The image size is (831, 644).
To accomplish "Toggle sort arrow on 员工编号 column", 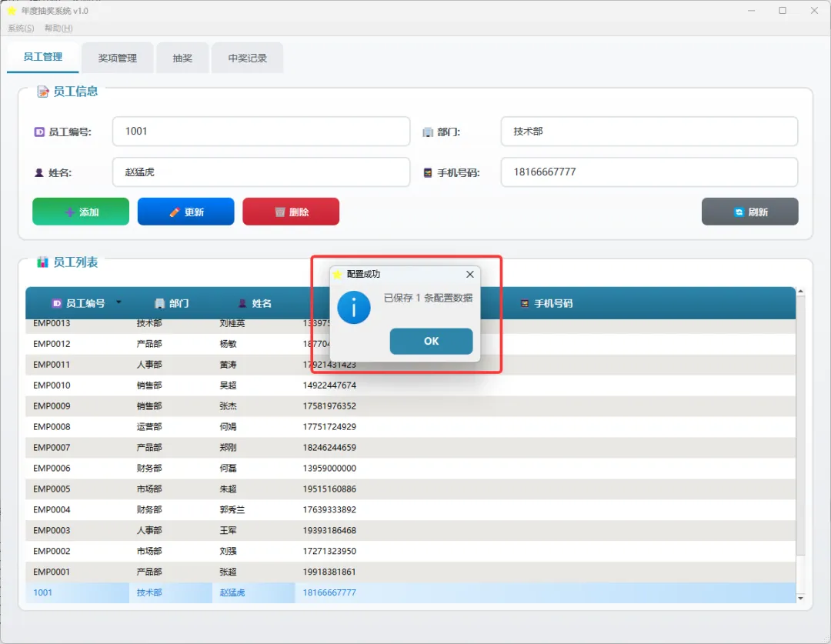I will click(x=118, y=302).
